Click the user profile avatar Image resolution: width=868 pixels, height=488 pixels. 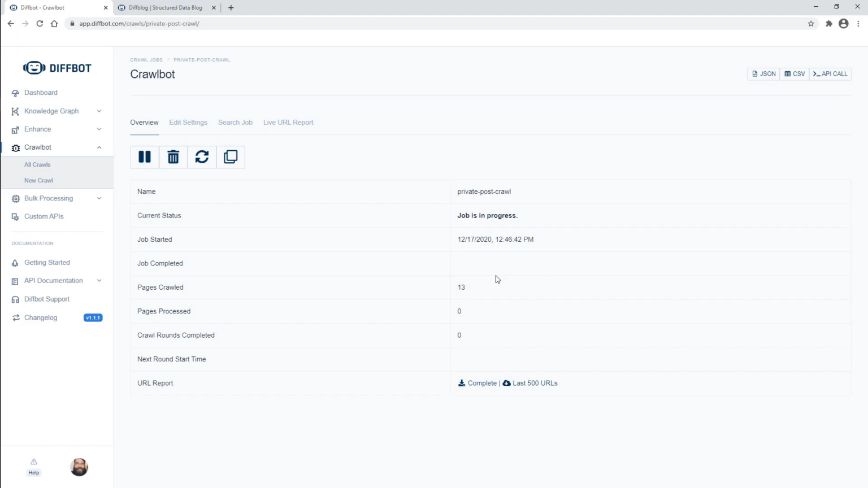click(x=79, y=467)
